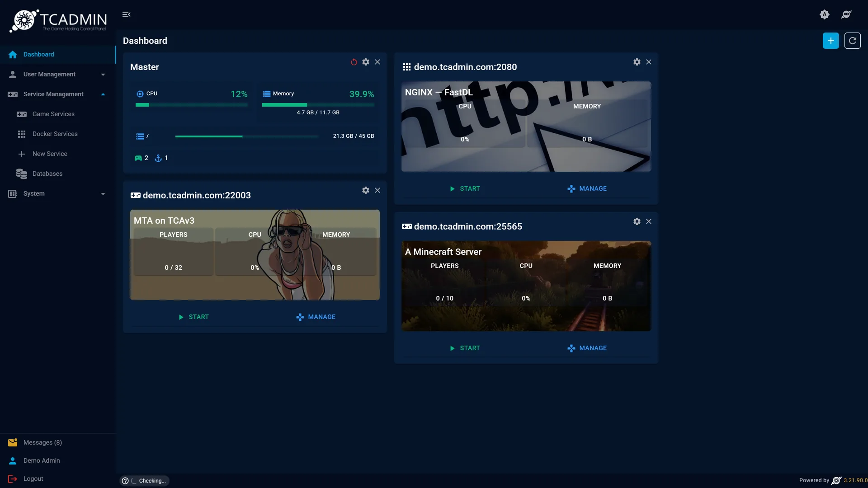Click the TCAdmin logo

point(58,21)
